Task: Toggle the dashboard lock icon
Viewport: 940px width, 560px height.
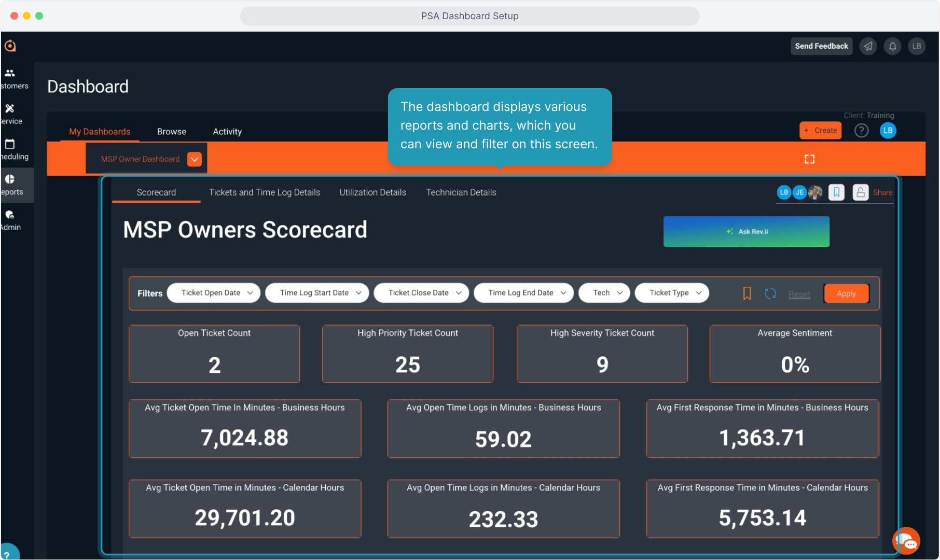Action: click(x=860, y=192)
